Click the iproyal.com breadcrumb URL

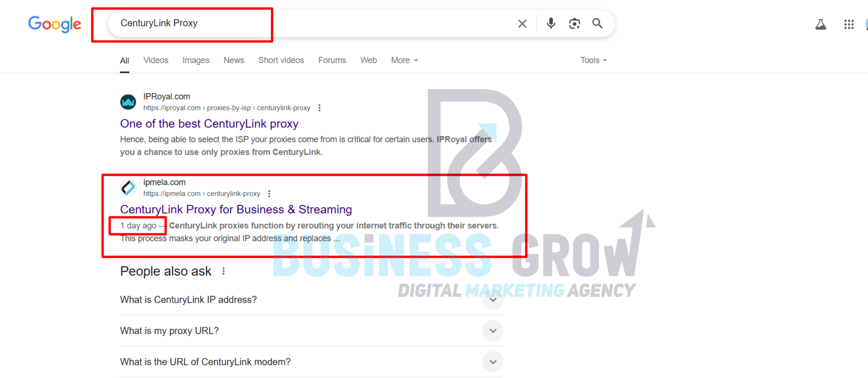[x=227, y=108]
